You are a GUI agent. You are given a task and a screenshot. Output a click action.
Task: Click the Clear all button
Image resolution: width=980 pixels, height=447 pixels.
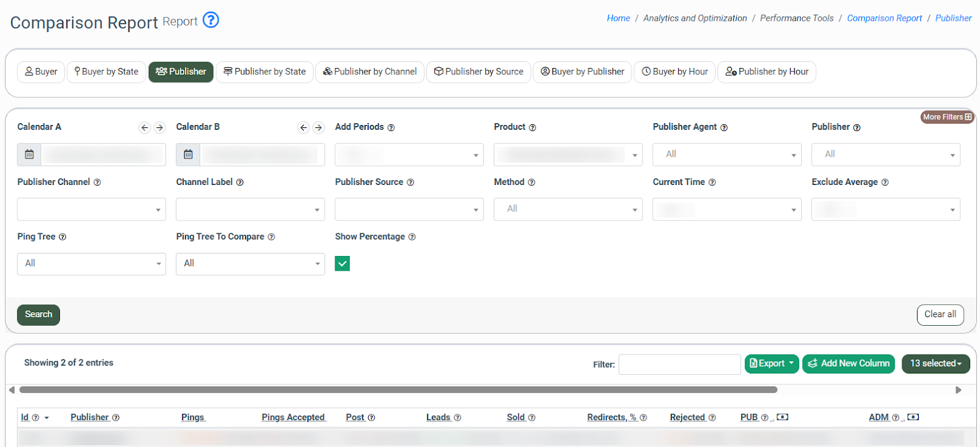(x=940, y=314)
